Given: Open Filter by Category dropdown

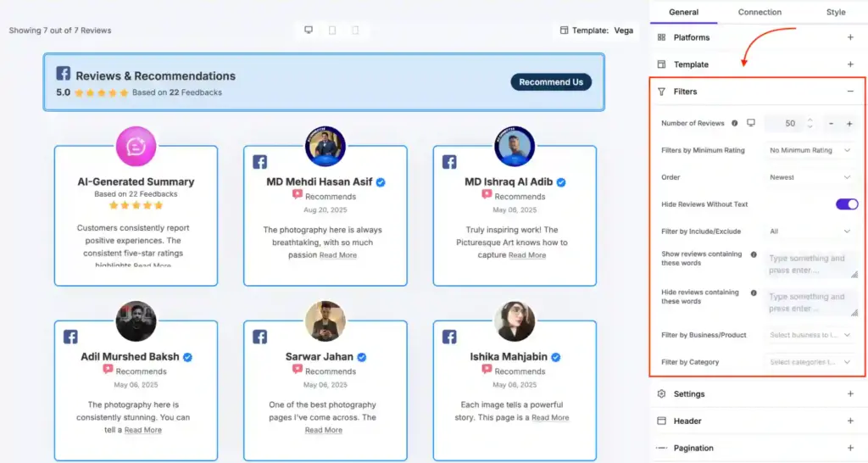Looking at the screenshot, I should [x=810, y=361].
